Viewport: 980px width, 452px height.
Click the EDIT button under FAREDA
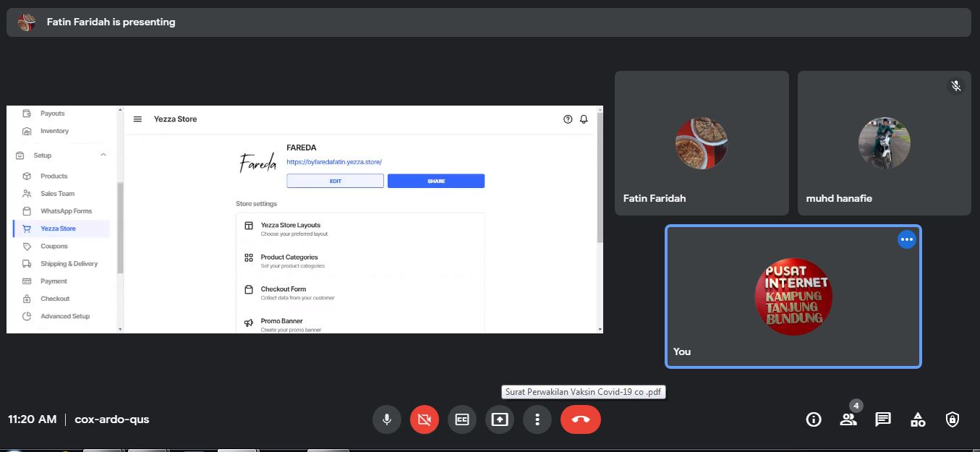click(335, 181)
